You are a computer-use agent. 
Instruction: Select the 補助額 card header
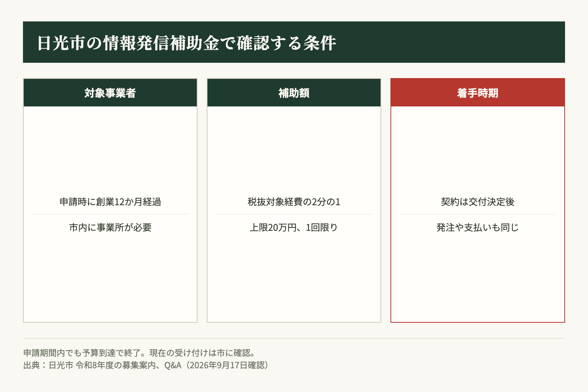[294, 93]
